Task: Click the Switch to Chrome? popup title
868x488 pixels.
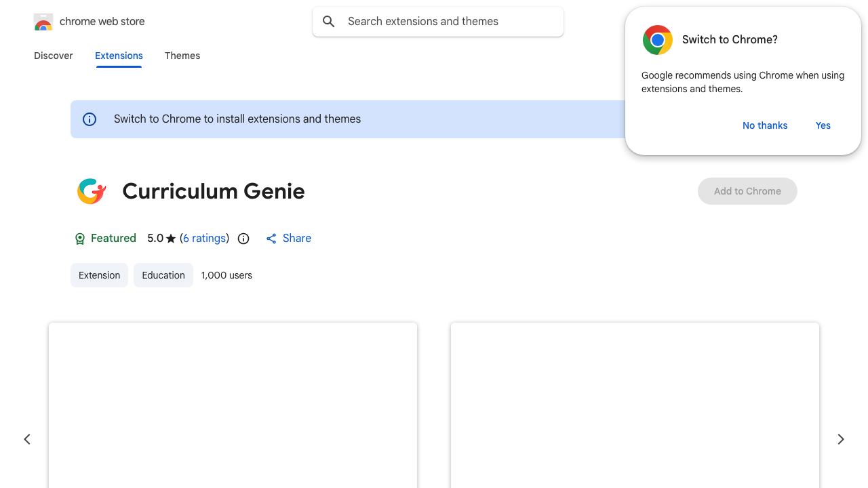Action: pos(730,40)
